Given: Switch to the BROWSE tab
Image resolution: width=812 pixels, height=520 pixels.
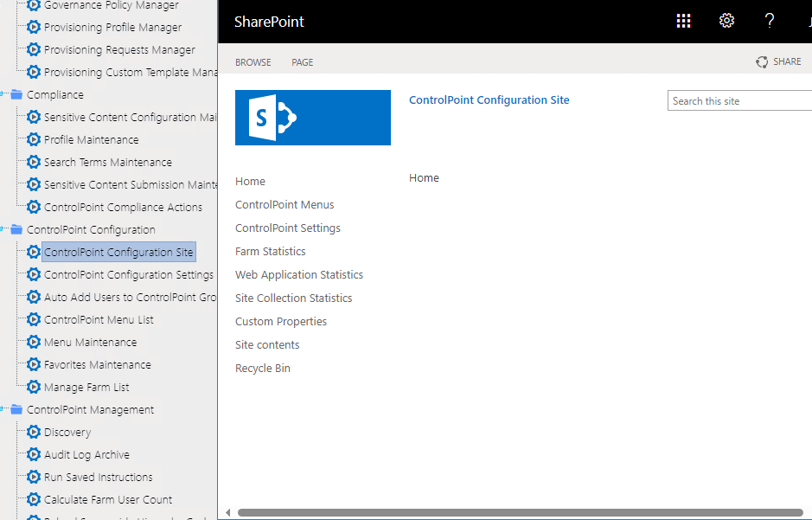Looking at the screenshot, I should pos(253,61).
